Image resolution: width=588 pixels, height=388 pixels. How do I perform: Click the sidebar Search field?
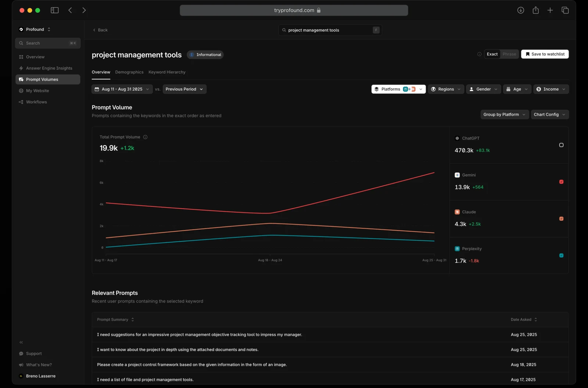pos(48,43)
